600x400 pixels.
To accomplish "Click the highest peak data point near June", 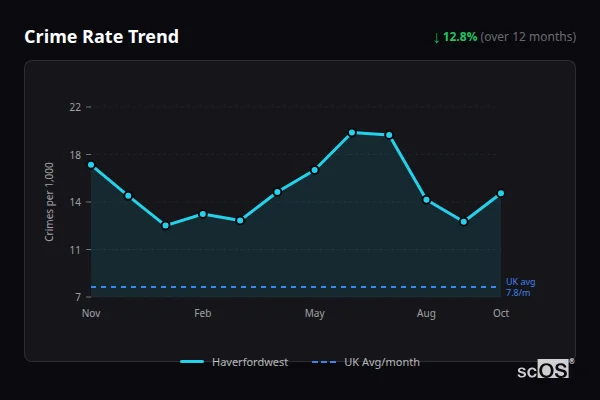I will (352, 133).
